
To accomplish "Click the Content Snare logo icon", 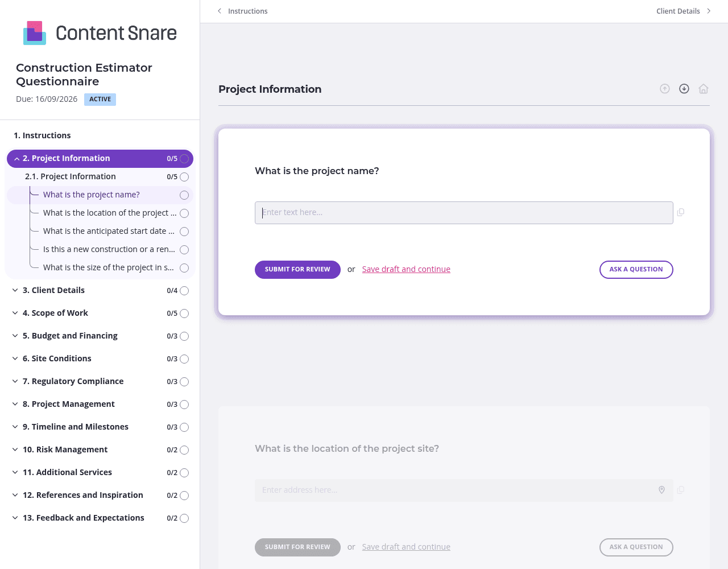I will pyautogui.click(x=35, y=33).
